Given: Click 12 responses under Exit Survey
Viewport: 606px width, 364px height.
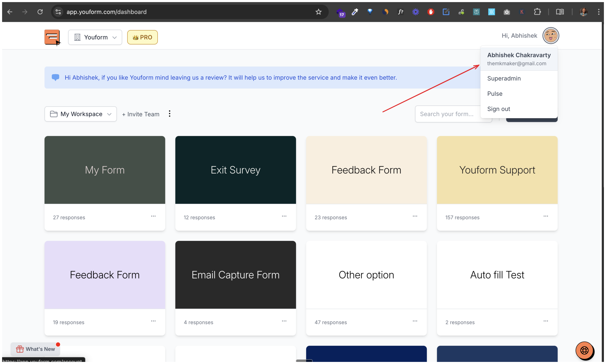Looking at the screenshot, I should 199,218.
